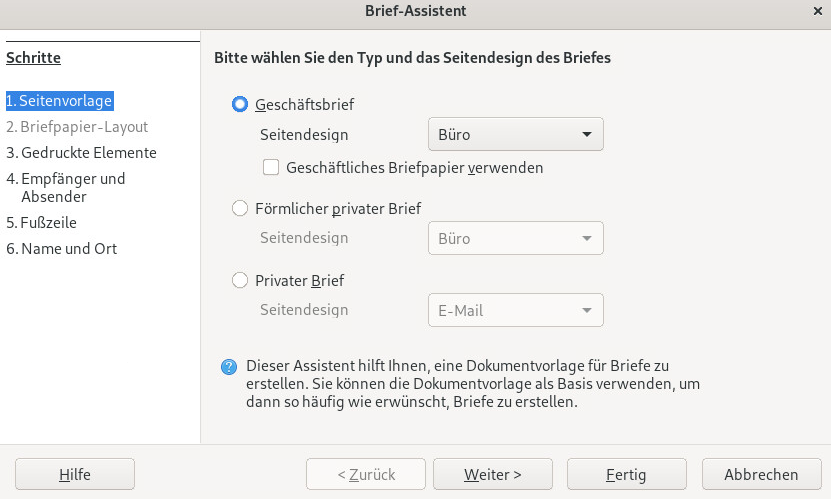Screen dimensions: 831x499
Task: Enable Geschäftliches Briefpapier verwenden checkbox
Action: point(270,168)
